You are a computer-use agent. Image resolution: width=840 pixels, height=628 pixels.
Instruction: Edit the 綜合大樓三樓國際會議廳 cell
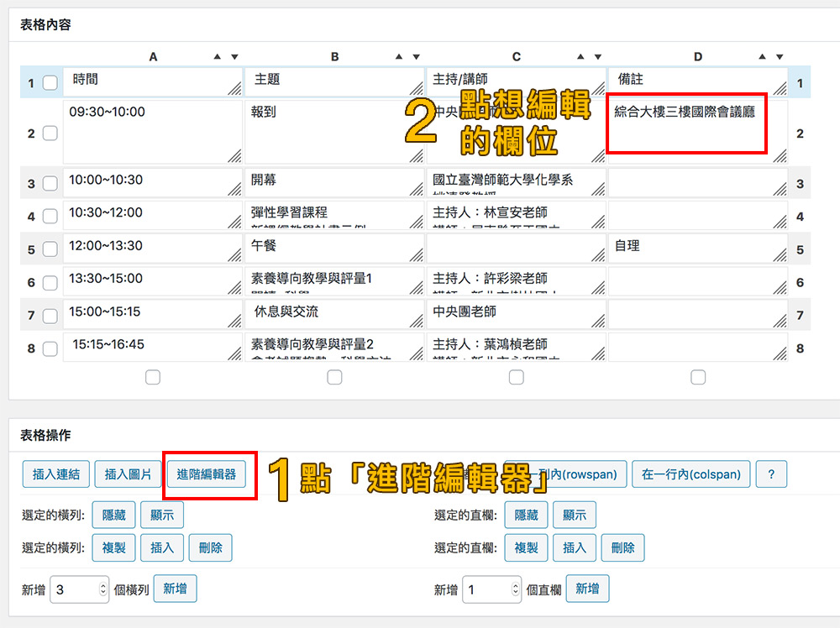click(685, 124)
